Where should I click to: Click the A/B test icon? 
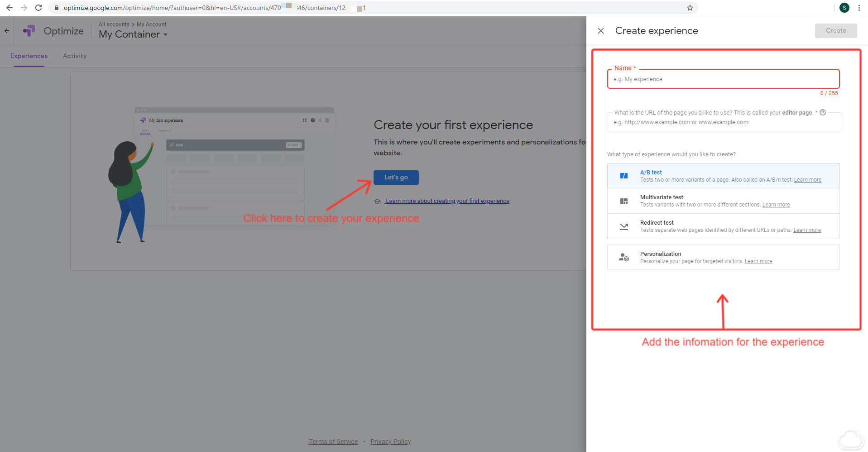[623, 176]
